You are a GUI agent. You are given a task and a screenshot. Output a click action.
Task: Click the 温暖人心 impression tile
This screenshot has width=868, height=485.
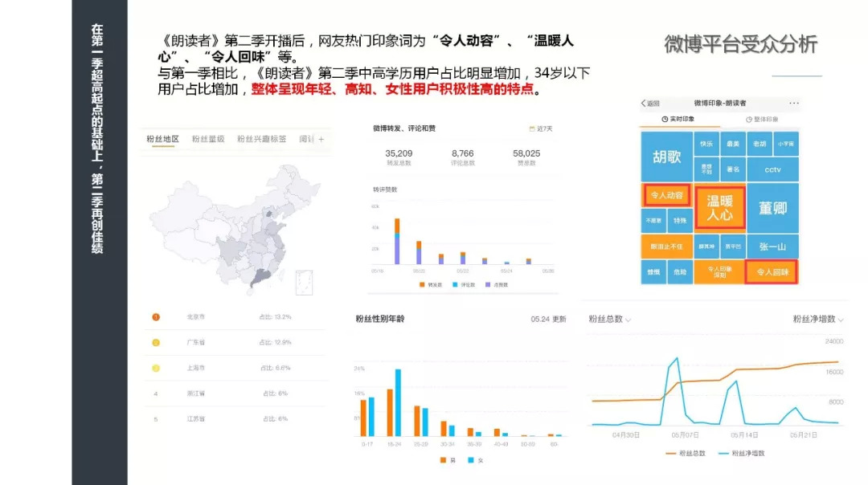[719, 207]
